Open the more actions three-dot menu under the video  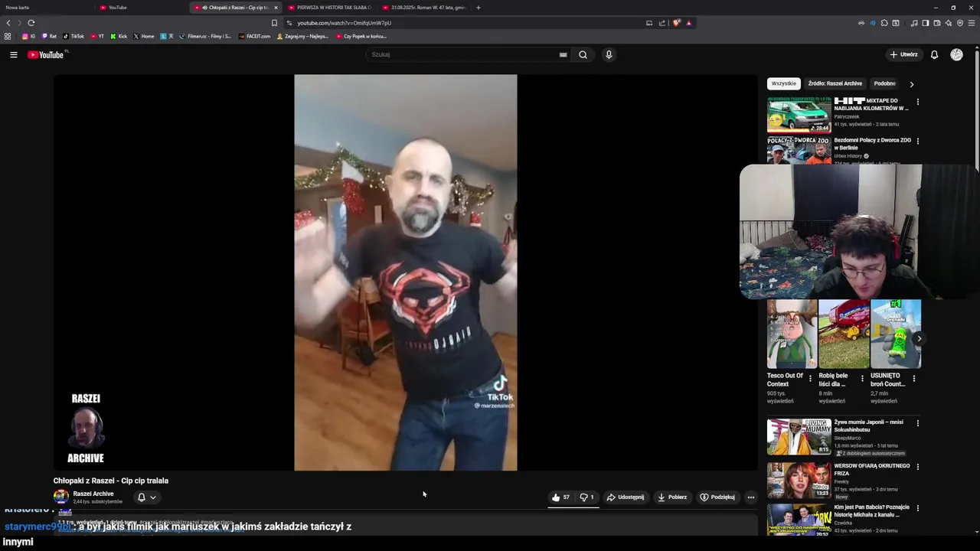point(750,497)
